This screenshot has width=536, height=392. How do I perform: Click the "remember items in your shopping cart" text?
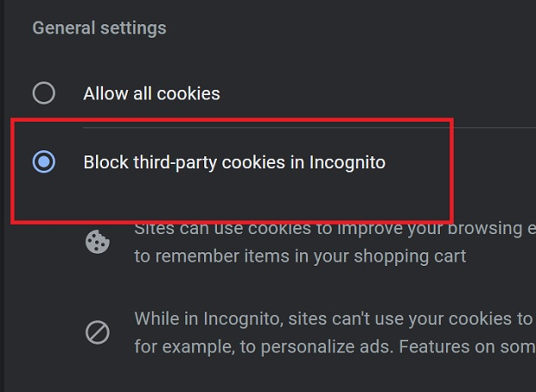point(309,256)
